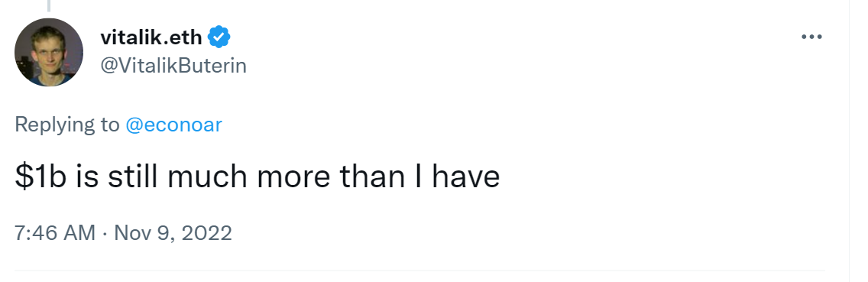This screenshot has width=868, height=282.
Task: Click the 'Replying to' label
Action: 67,125
